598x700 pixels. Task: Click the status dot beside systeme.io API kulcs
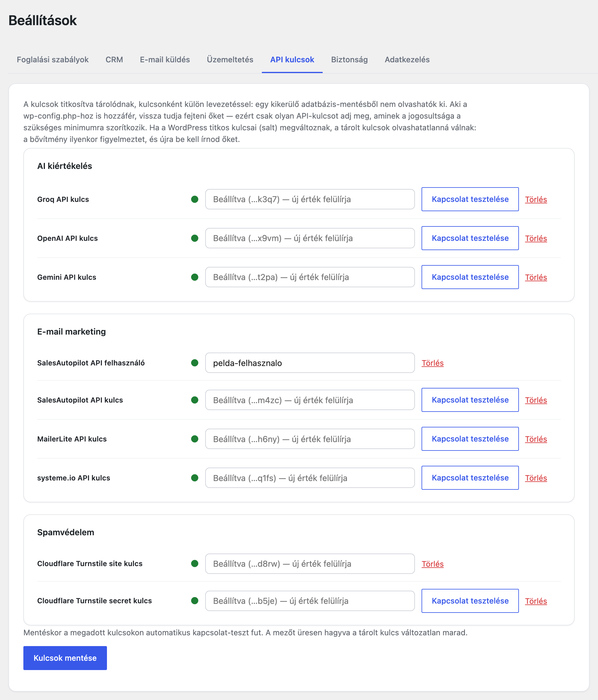click(195, 478)
